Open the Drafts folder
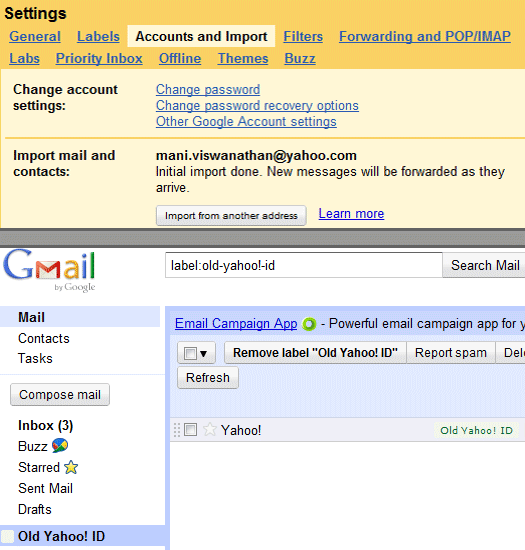This screenshot has width=525, height=550. pos(35,509)
